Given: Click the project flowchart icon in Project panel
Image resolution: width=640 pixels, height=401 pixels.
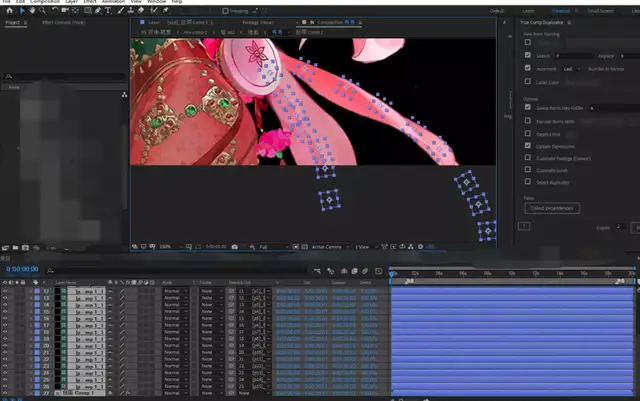Looking at the screenshot, I should [124, 95].
